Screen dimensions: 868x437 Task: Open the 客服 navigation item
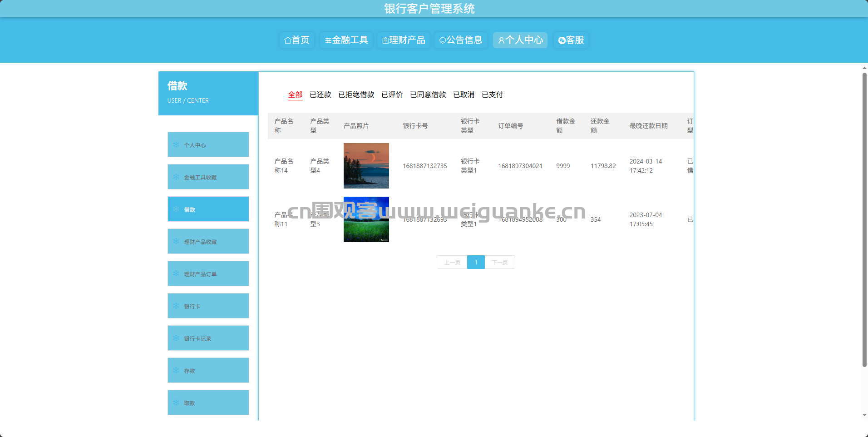(x=571, y=40)
